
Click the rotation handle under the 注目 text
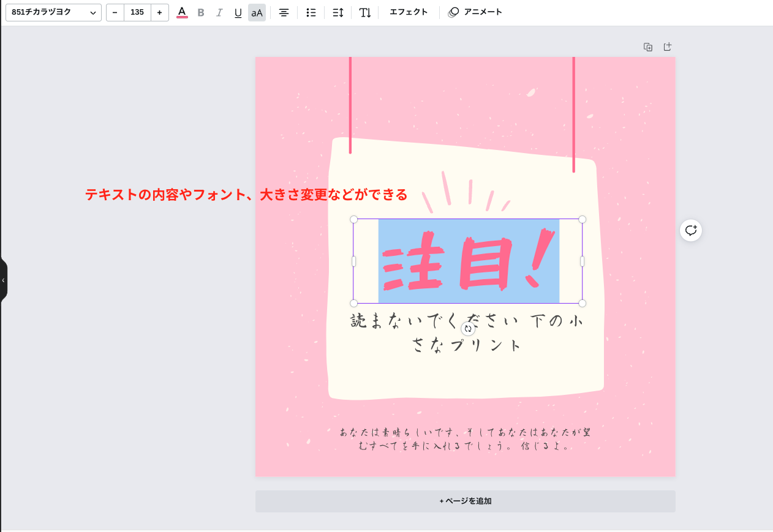click(x=468, y=329)
